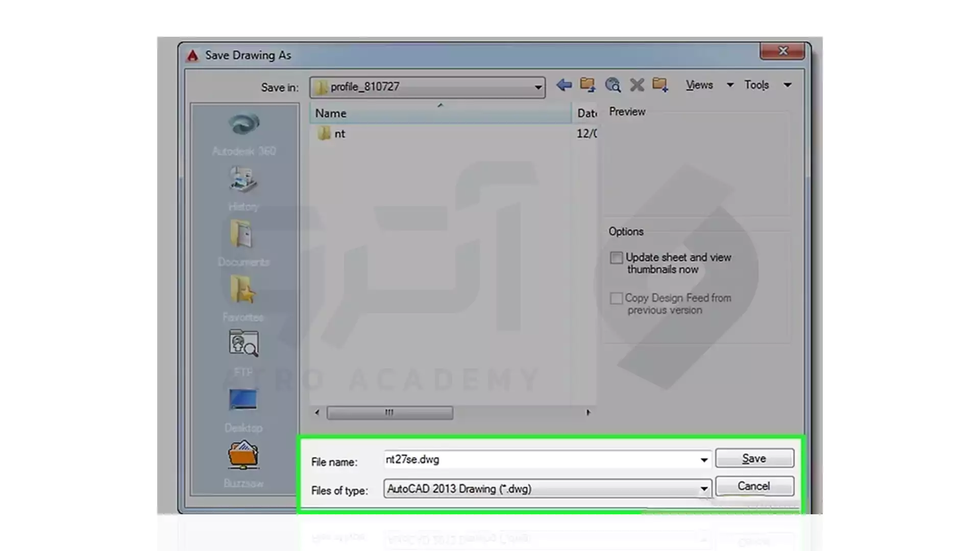Create a new folder
This screenshot has height=551, width=980.
click(660, 85)
